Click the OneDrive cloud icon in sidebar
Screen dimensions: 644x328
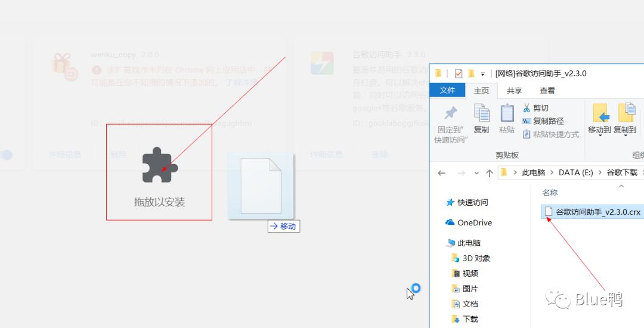(x=450, y=222)
